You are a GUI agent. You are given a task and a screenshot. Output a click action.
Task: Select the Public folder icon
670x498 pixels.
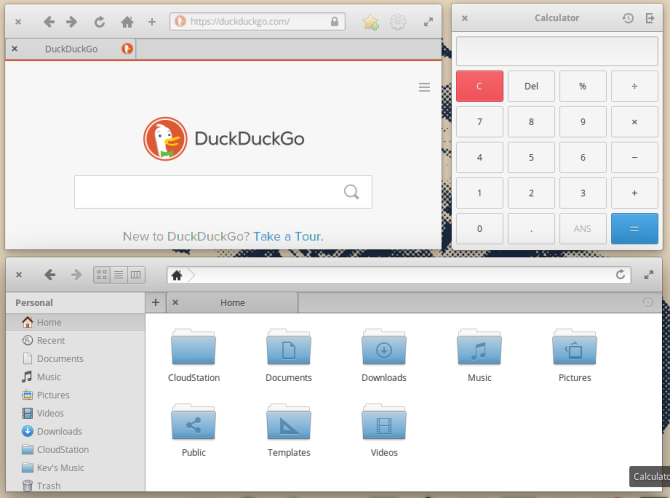(x=194, y=422)
